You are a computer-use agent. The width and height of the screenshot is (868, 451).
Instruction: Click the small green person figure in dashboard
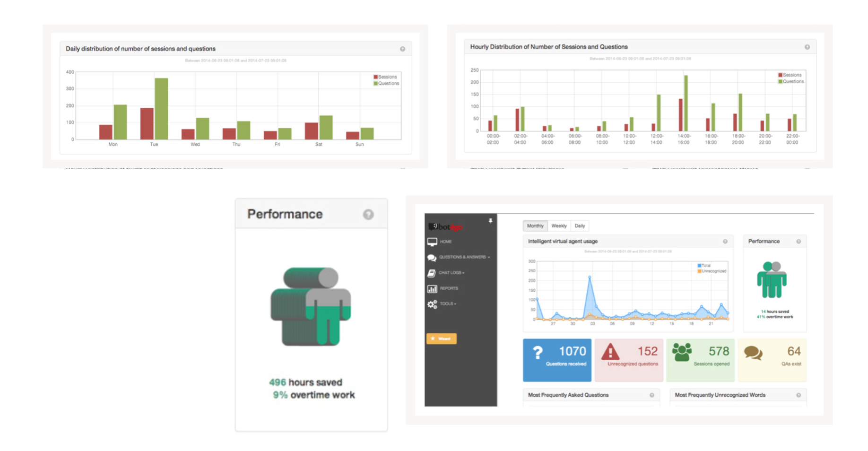(772, 279)
